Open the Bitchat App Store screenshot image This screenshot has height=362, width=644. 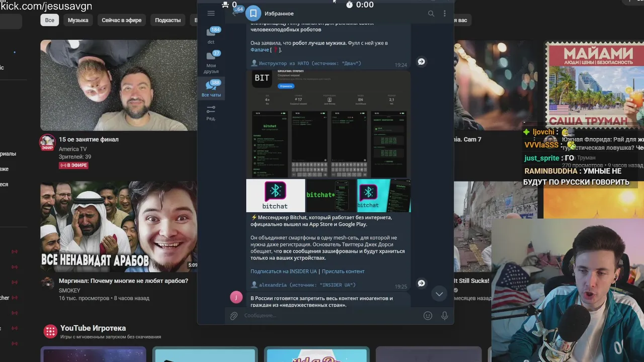(x=329, y=124)
